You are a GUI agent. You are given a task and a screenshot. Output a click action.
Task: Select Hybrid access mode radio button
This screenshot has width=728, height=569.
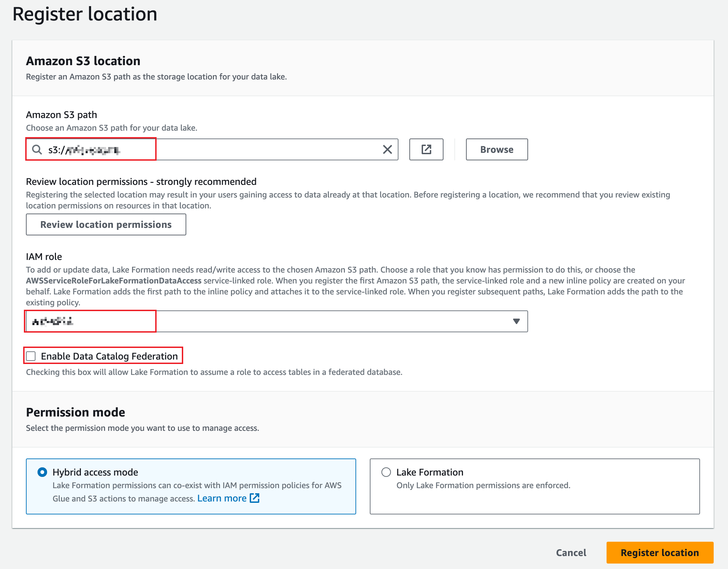coord(42,472)
